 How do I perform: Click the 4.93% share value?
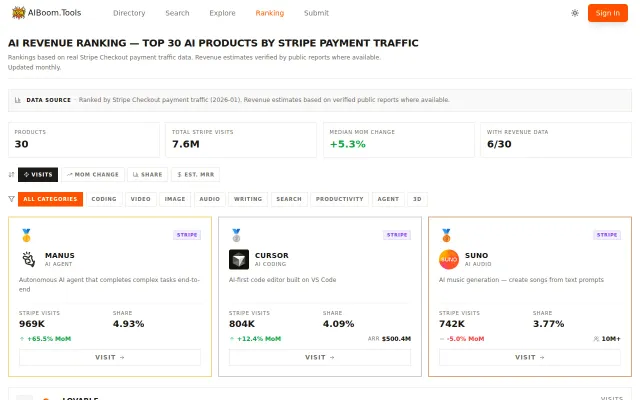click(129, 324)
